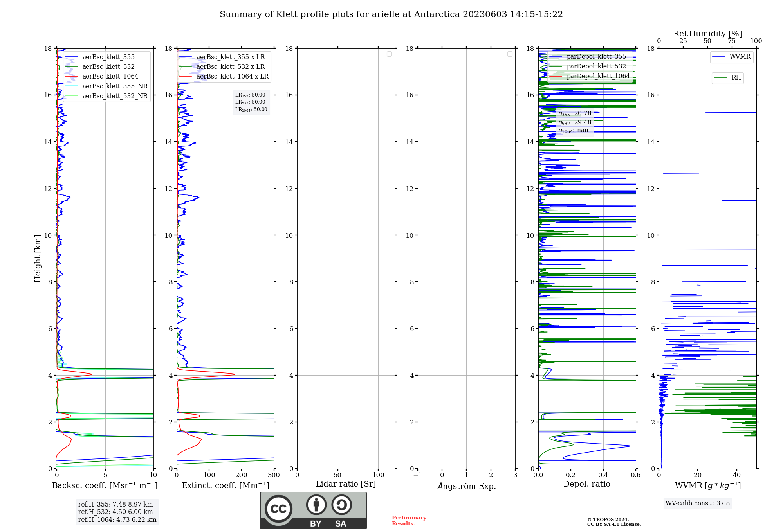This screenshot has width=783, height=532.
Task: Click the WVMR legend entry
Action: [x=732, y=57]
